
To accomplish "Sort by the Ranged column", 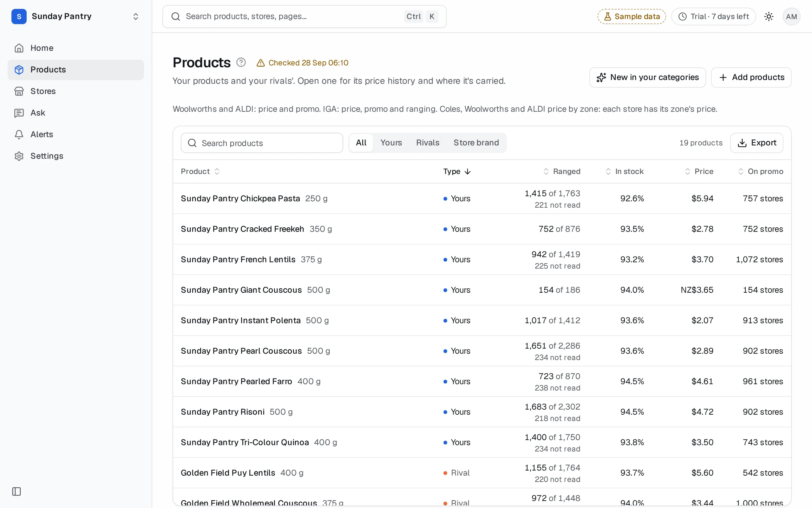I will point(562,171).
